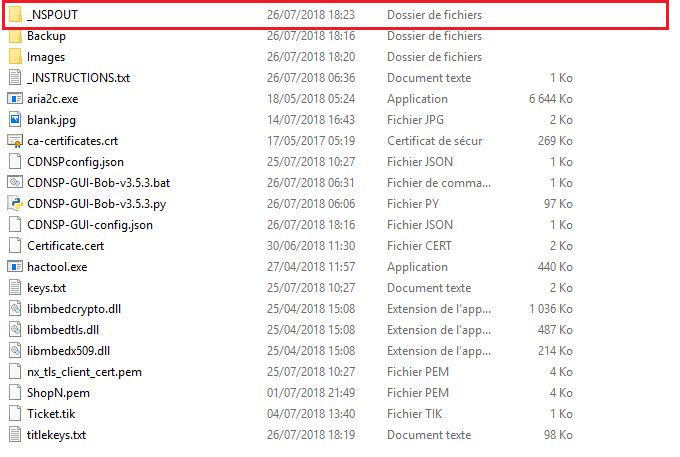Screen dimensions: 680x457
Task: Click the date 17/05/2017 05:19
Action: click(x=311, y=141)
